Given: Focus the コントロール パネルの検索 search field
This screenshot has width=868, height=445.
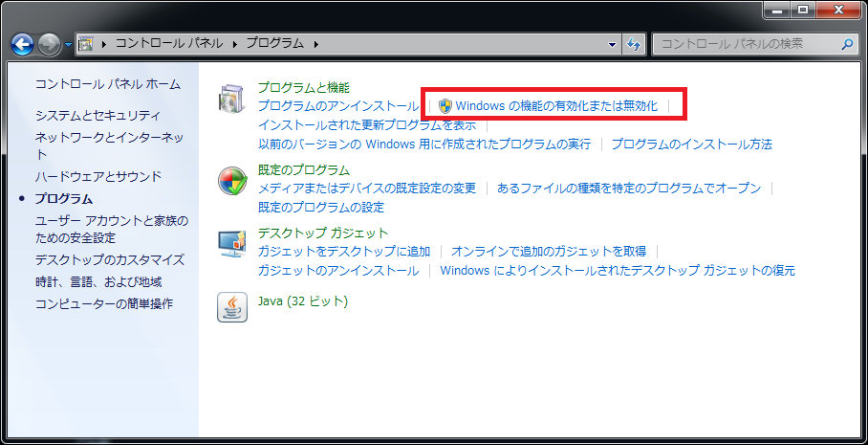Looking at the screenshot, I should point(746,44).
